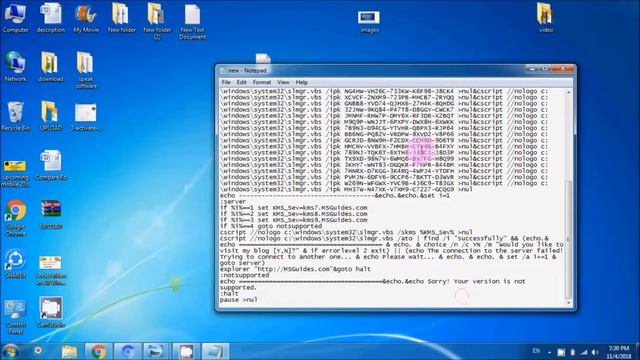Close the Notepad window

(x=562, y=69)
